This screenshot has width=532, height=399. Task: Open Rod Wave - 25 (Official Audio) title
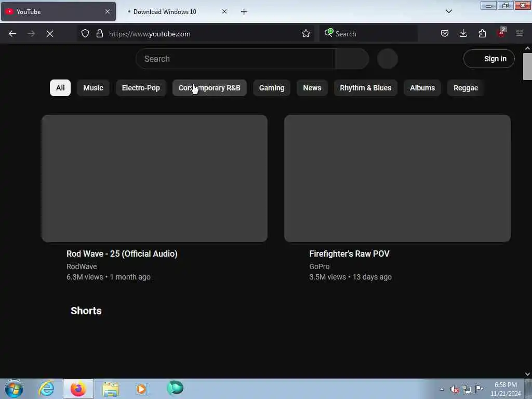[122, 254]
